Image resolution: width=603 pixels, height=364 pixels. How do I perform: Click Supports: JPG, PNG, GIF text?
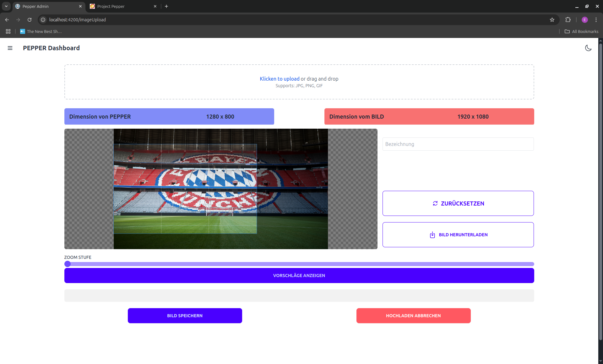click(299, 86)
